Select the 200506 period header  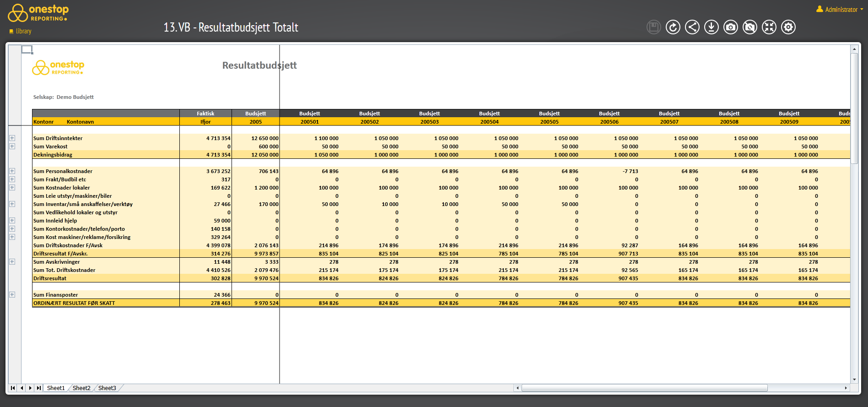(x=609, y=122)
